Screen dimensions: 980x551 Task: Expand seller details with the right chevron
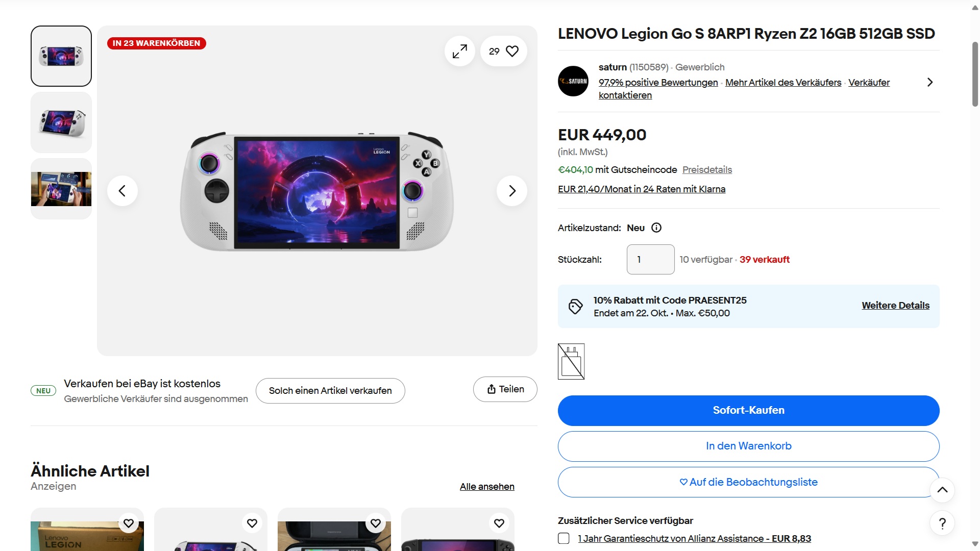pos(929,82)
